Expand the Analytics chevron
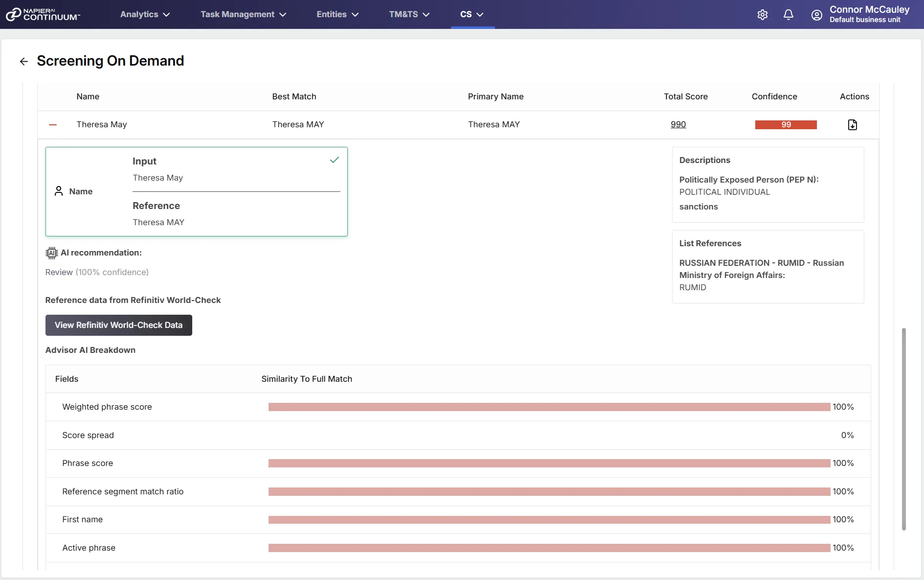The height and width of the screenshot is (580, 924). (x=166, y=15)
